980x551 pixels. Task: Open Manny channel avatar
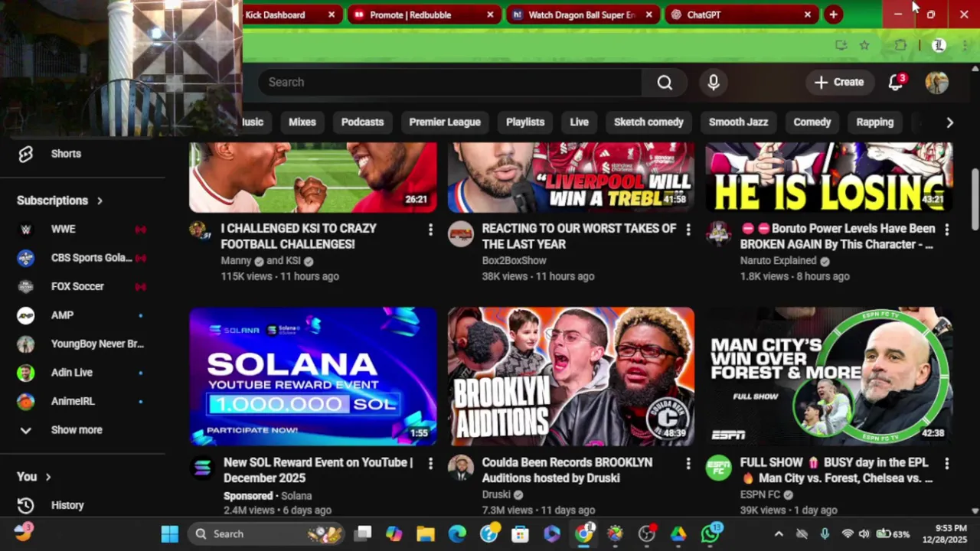tap(199, 232)
